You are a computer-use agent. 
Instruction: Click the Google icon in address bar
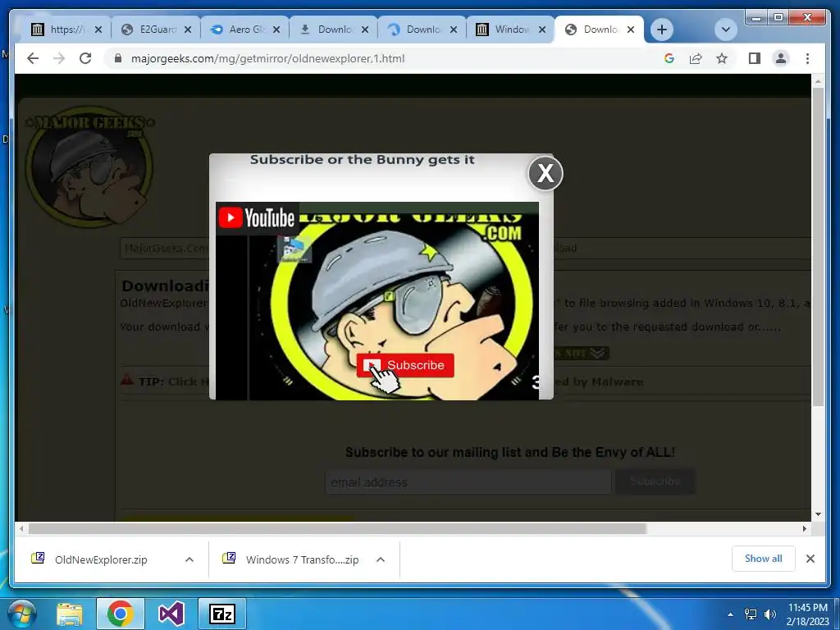[669, 58]
